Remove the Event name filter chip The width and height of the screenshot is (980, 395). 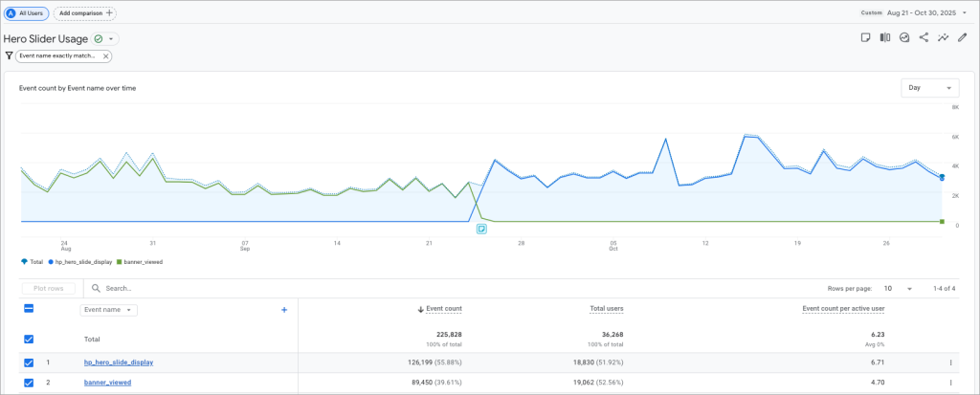click(105, 56)
